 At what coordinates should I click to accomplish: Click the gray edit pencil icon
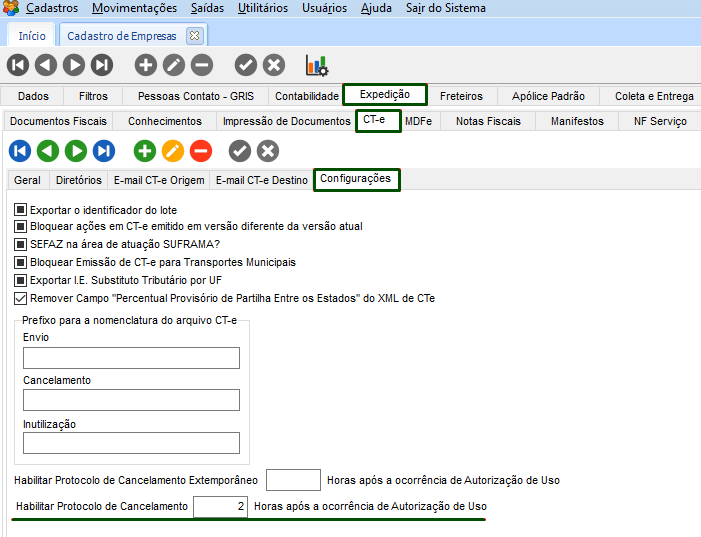tap(174, 65)
